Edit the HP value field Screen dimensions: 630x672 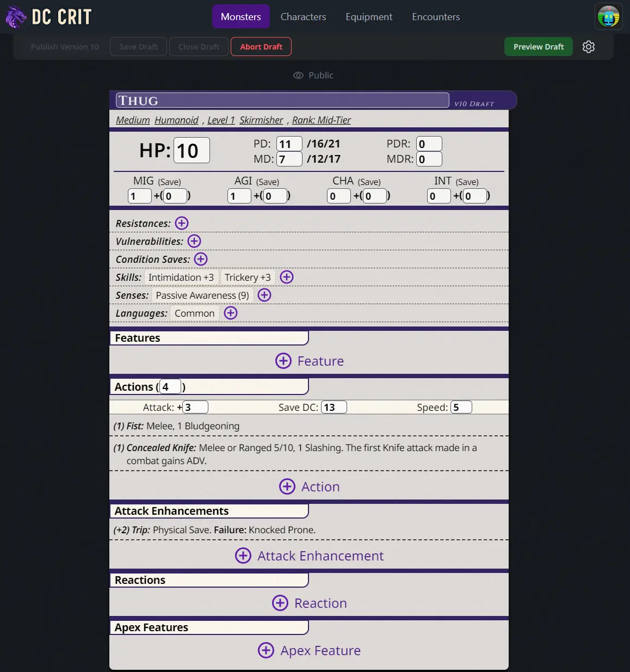192,151
